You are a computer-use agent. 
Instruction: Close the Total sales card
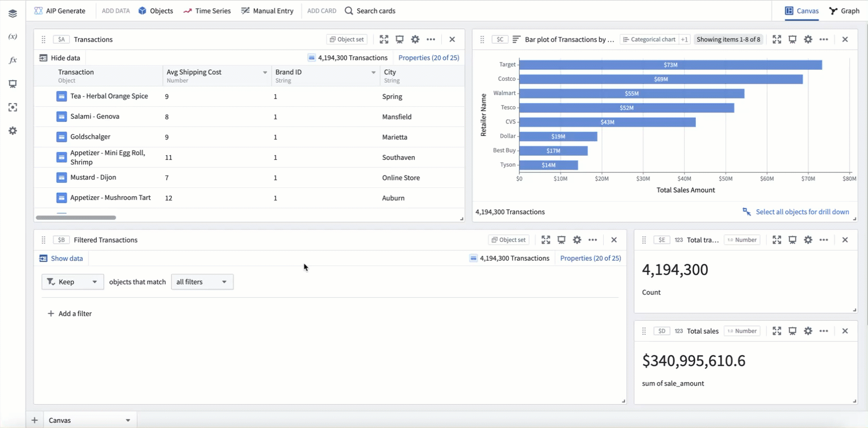[845, 331]
